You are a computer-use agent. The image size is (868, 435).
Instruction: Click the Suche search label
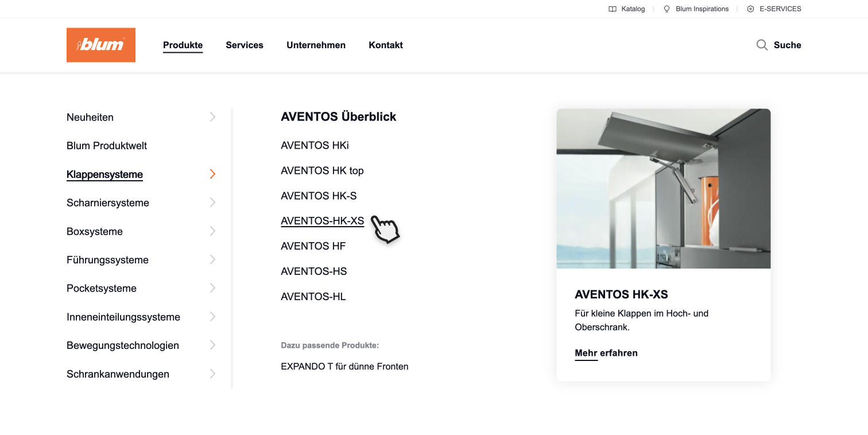[787, 45]
